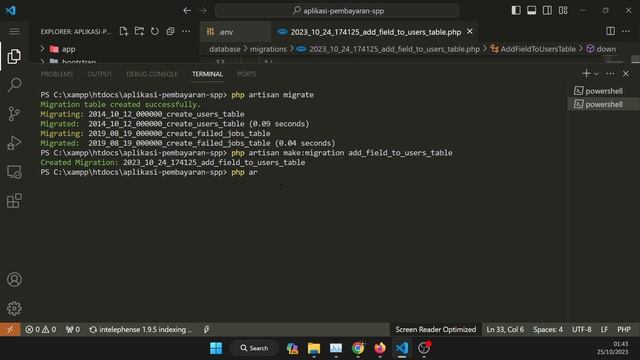640x360 pixels.
Task: Toggle bottom panel layout icon
Action: [531, 10]
